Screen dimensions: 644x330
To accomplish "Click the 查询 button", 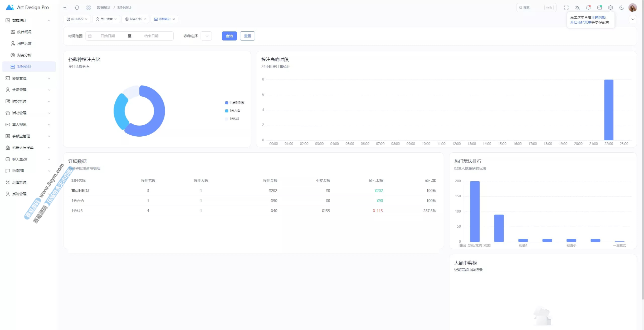I will (x=229, y=36).
